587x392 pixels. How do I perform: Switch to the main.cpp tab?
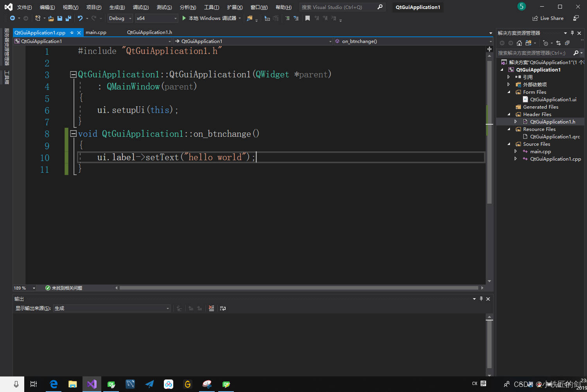coord(96,32)
